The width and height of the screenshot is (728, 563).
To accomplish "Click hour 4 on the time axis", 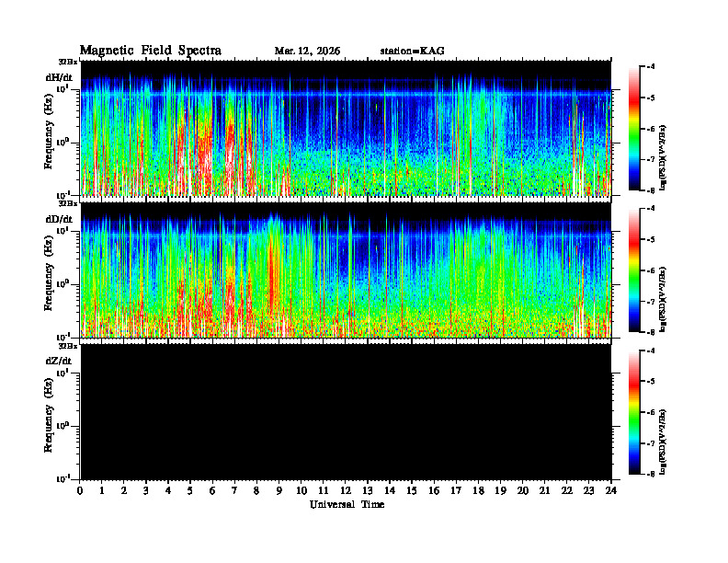I will 168,490.
